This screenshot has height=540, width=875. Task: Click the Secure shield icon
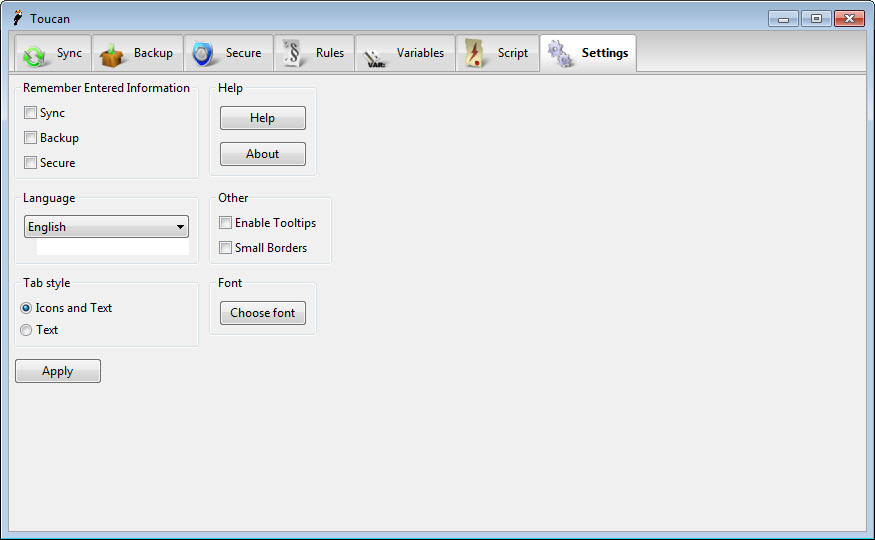[x=202, y=54]
